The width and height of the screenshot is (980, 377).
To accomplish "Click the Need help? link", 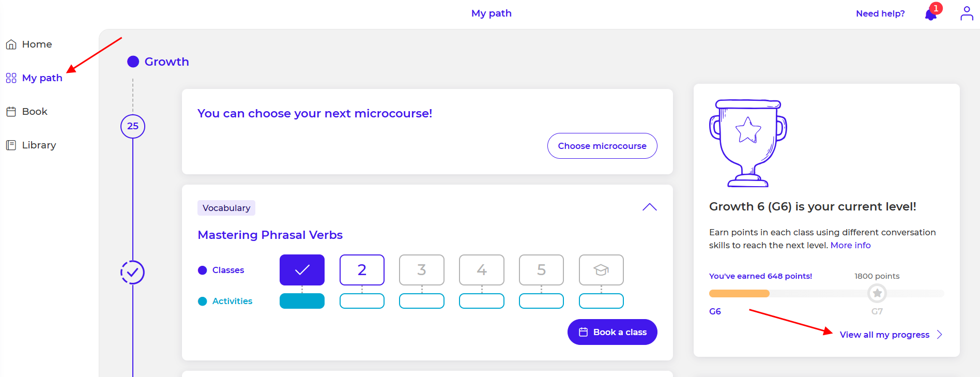I will click(880, 13).
